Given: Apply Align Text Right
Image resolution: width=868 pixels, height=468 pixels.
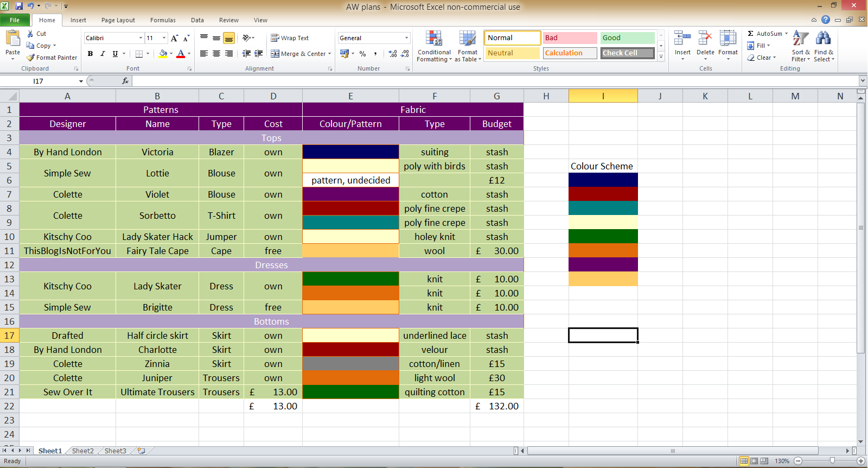Looking at the screenshot, I should pos(229,54).
